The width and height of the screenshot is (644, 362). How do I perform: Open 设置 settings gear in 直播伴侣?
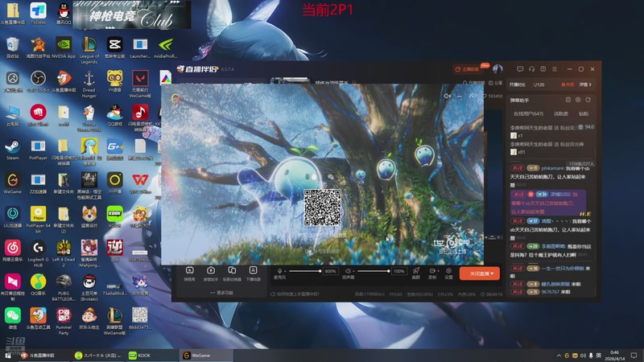click(x=448, y=273)
